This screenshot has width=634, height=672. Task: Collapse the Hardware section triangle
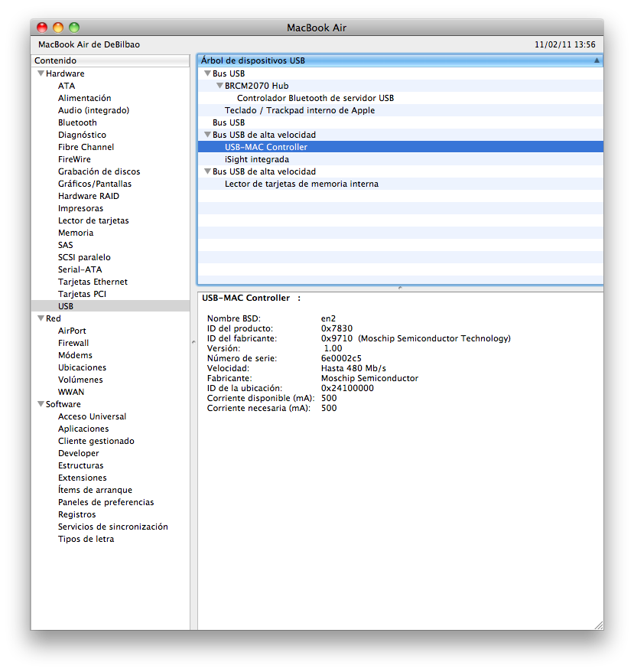click(41, 73)
